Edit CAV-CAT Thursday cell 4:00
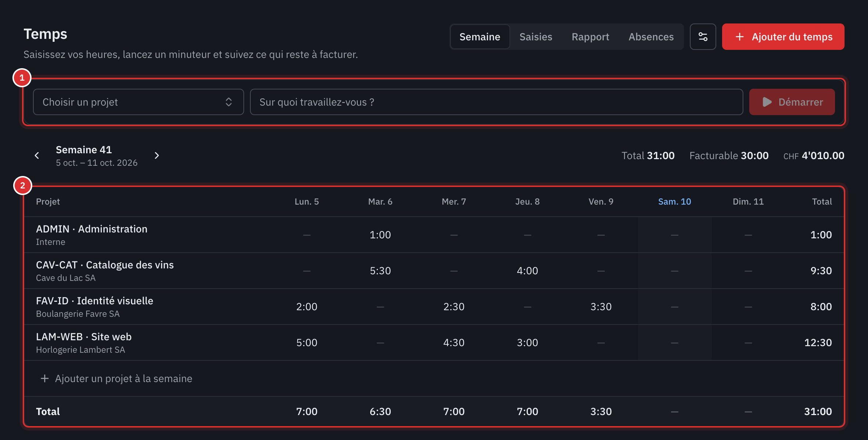This screenshot has height=440, width=868. (x=527, y=271)
